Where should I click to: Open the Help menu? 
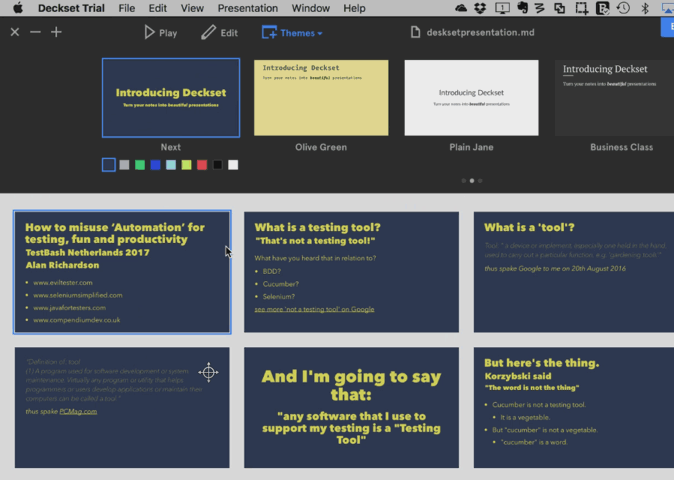tap(354, 8)
